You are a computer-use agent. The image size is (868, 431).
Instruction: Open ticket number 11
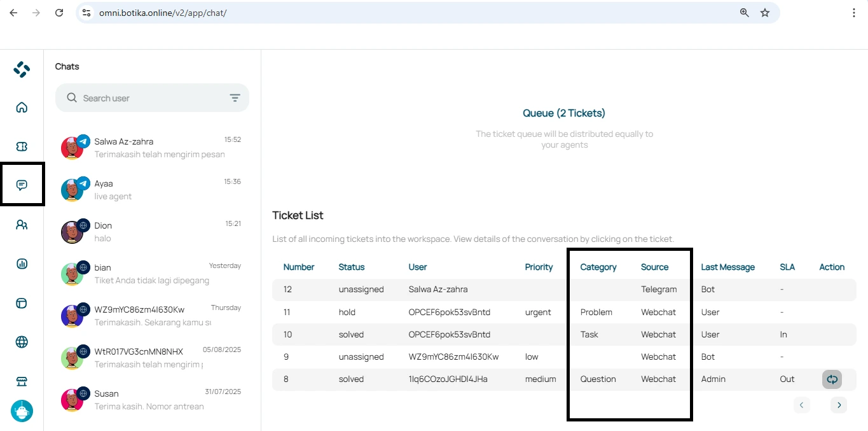[565, 313]
